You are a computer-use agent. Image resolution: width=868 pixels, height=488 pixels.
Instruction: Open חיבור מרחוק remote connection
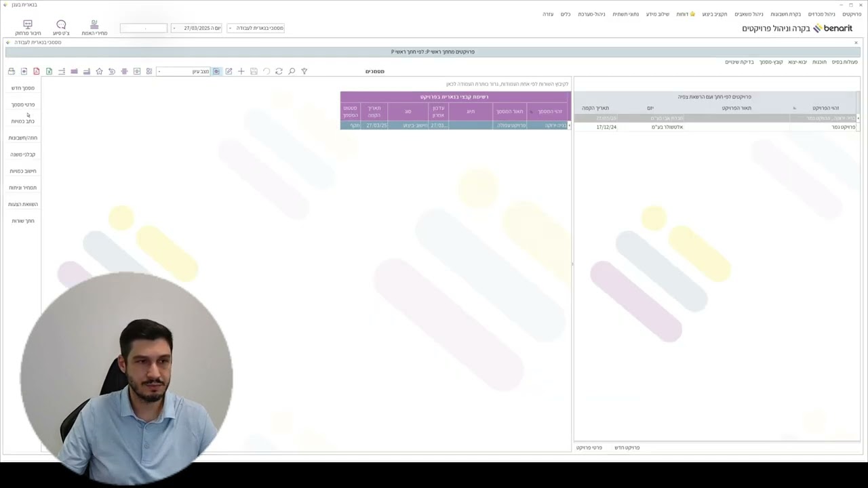point(28,28)
